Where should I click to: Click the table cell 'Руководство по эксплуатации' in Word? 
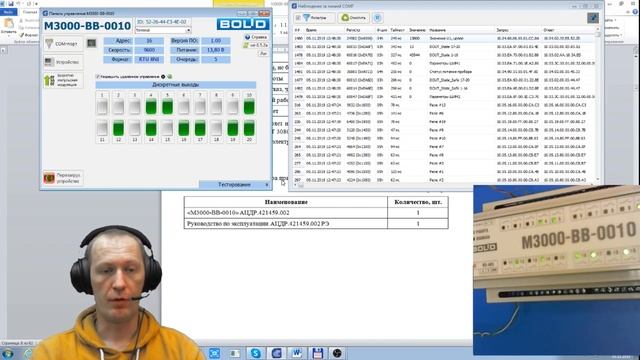coord(286,224)
